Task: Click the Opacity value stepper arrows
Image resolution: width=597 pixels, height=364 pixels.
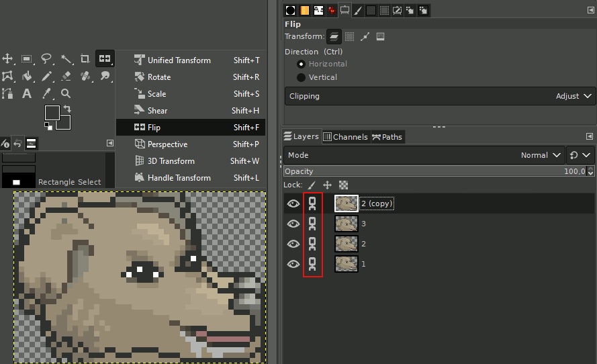Action: (x=590, y=171)
